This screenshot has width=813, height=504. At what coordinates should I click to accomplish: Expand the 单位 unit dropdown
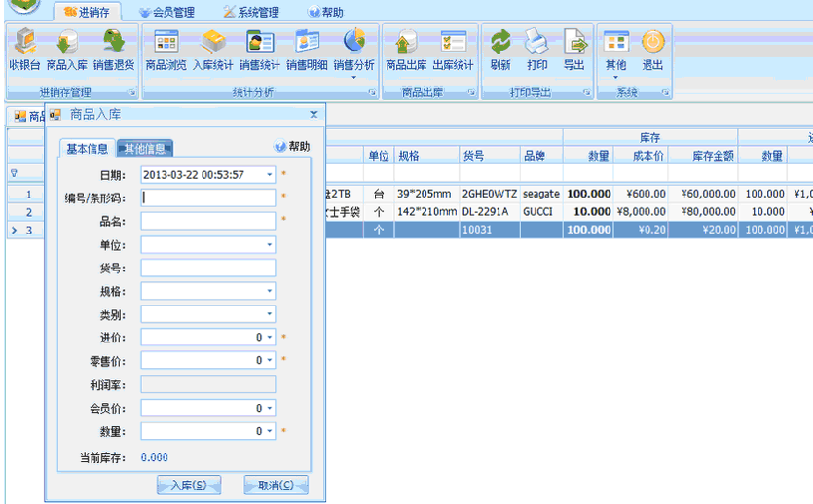point(269,245)
